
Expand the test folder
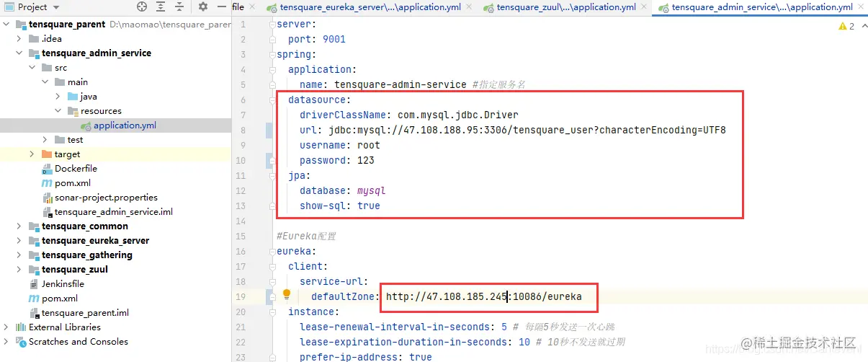(x=46, y=139)
